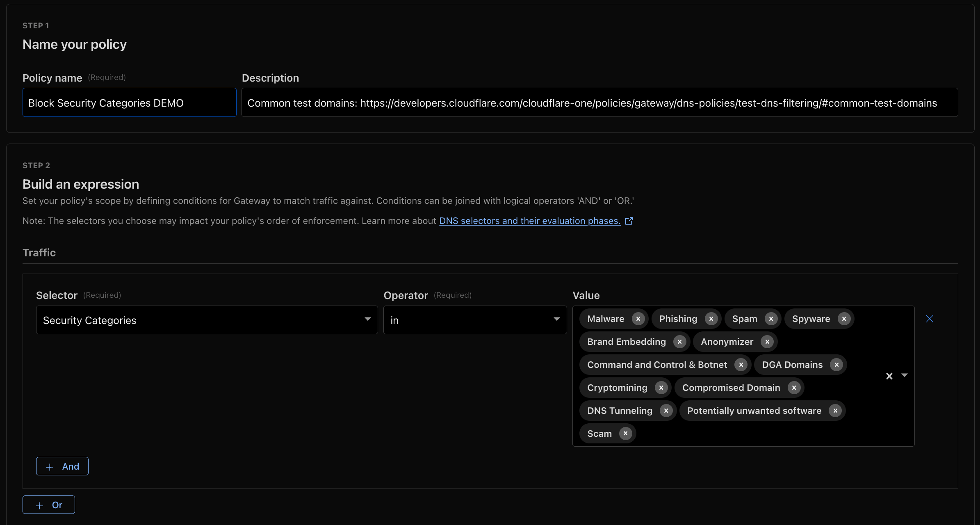Click the Policy name input field
Screen dimensions: 980x525
pos(129,103)
